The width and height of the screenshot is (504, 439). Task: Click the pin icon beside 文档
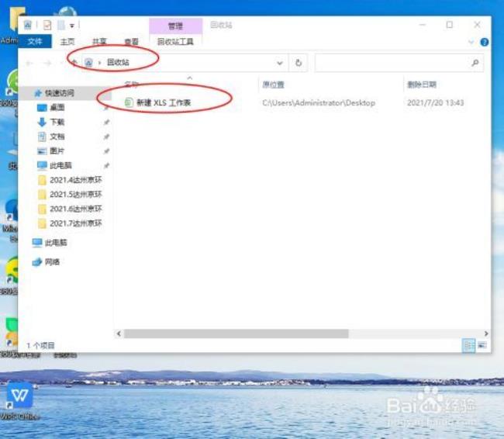pyautogui.click(x=106, y=137)
